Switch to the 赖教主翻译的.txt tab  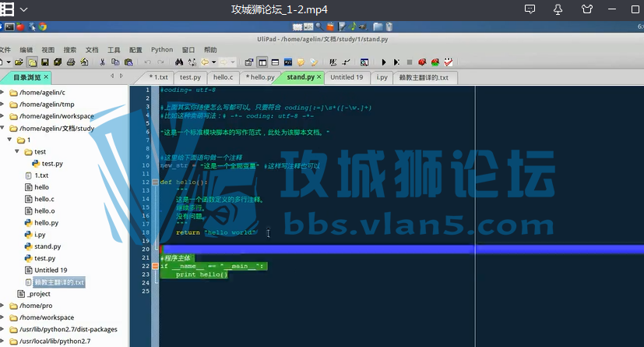click(x=424, y=77)
